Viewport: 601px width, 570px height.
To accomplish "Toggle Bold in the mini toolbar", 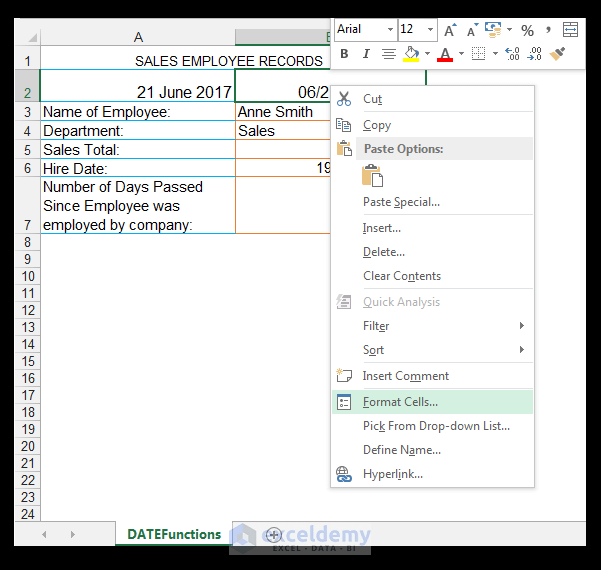I will pos(344,54).
